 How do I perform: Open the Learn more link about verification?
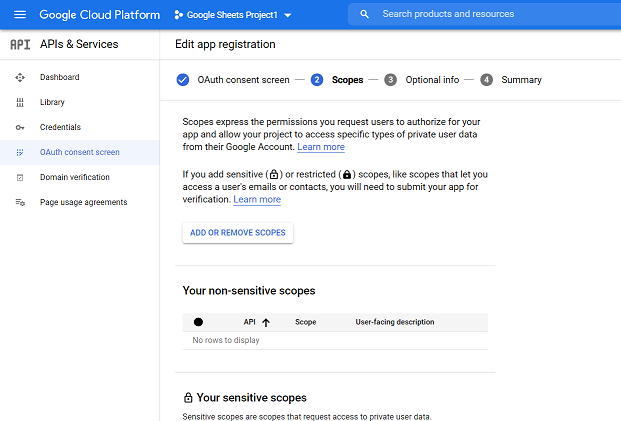[257, 199]
